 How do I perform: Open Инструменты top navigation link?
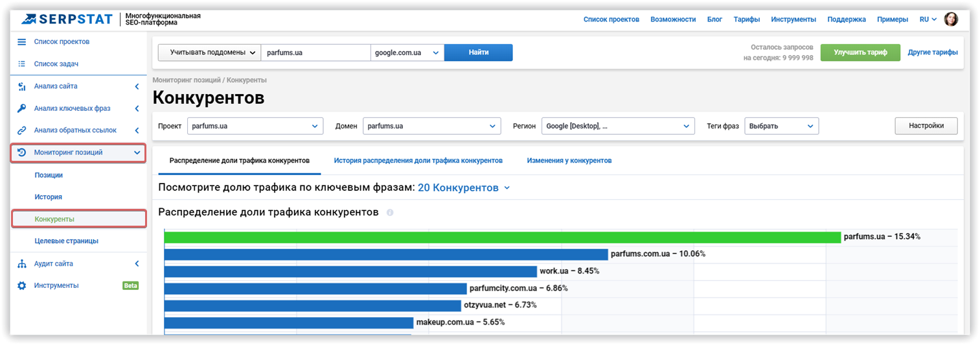click(x=793, y=19)
